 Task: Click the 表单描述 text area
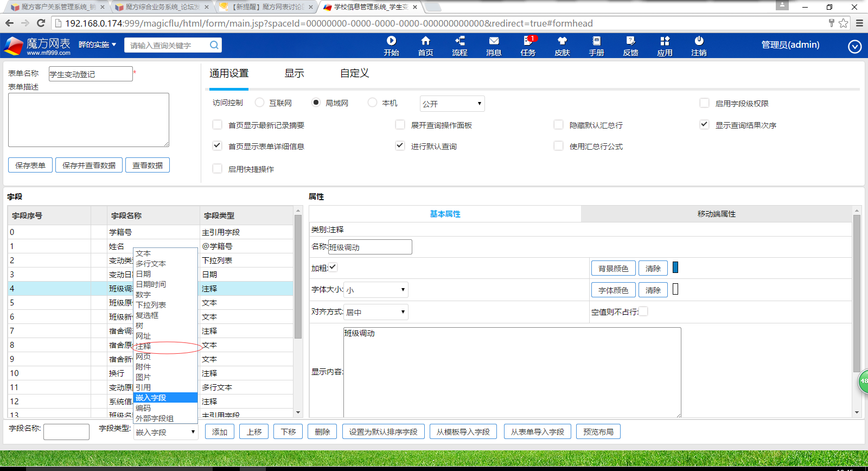pos(88,120)
